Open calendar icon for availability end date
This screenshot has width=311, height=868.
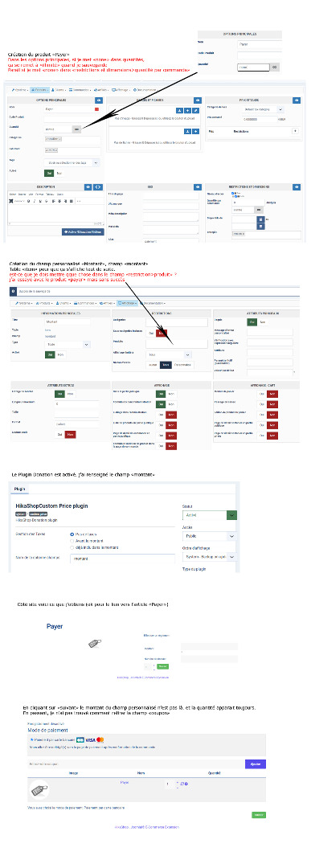point(260,226)
